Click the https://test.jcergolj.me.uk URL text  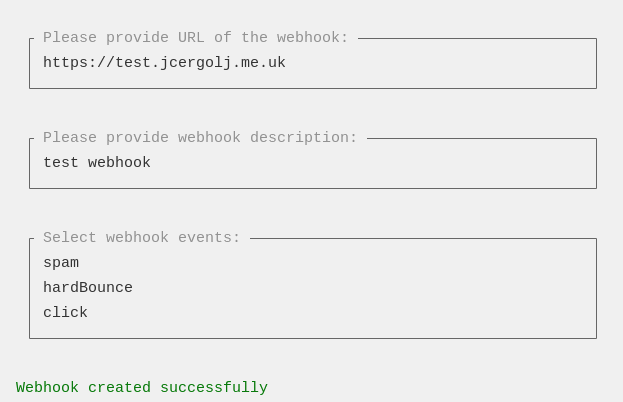164,63
